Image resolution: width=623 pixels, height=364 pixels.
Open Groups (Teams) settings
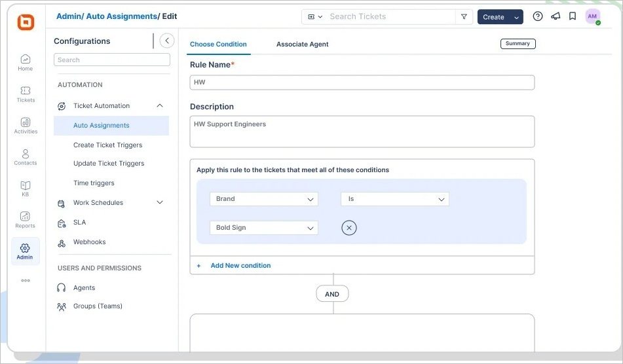[x=98, y=306]
